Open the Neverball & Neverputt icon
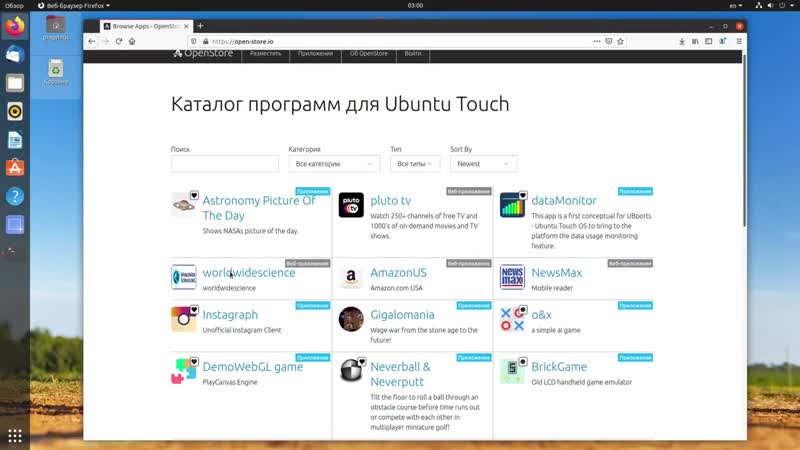800x450 pixels. click(x=351, y=371)
